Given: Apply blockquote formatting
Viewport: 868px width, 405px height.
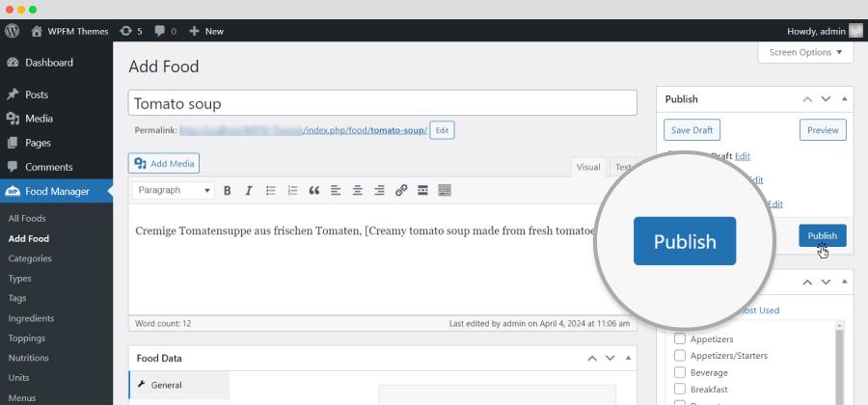Looking at the screenshot, I should tap(313, 190).
